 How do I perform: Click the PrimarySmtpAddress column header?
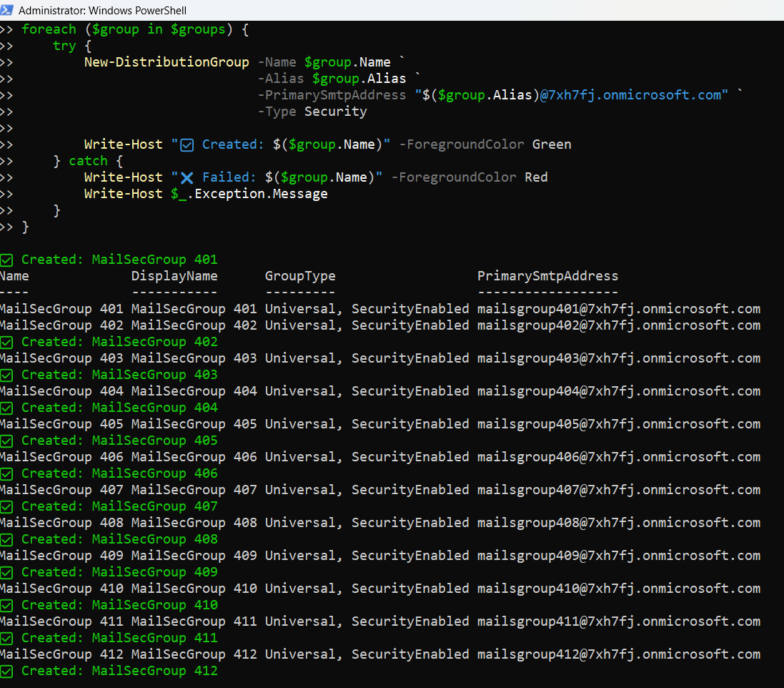[x=547, y=276]
